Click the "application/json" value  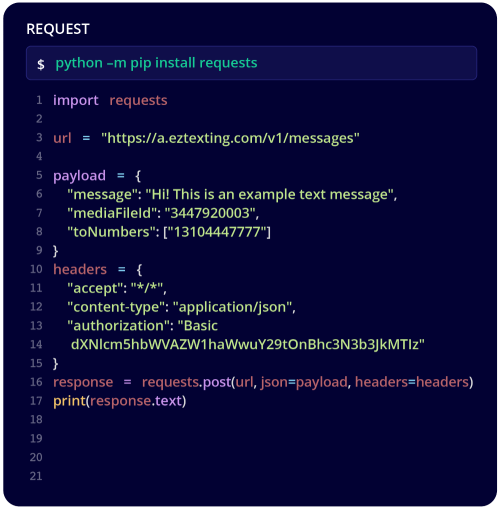[232, 307]
